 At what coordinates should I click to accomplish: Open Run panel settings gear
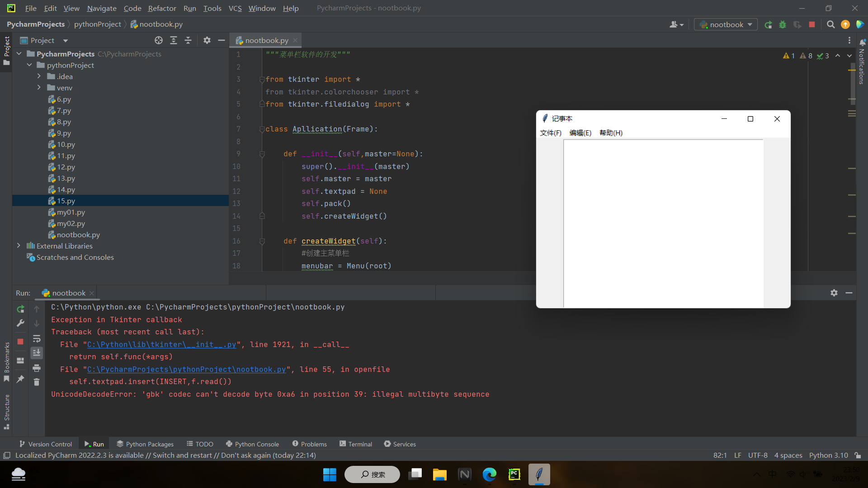(834, 293)
